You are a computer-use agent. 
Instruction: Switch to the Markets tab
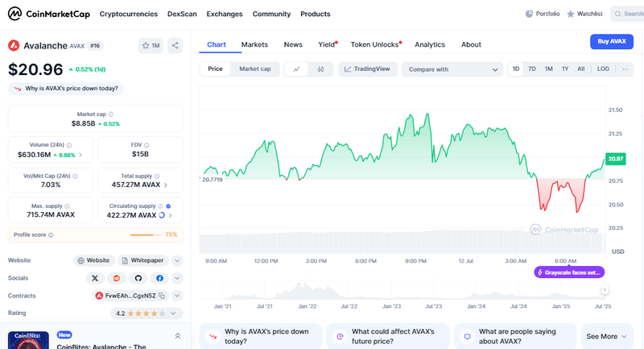pos(254,44)
